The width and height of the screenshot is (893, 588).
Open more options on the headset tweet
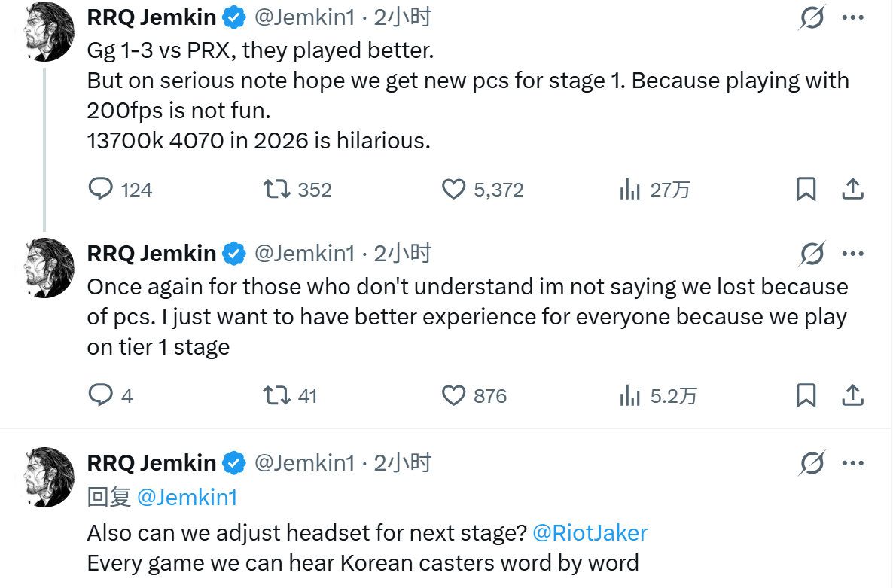[852, 463]
